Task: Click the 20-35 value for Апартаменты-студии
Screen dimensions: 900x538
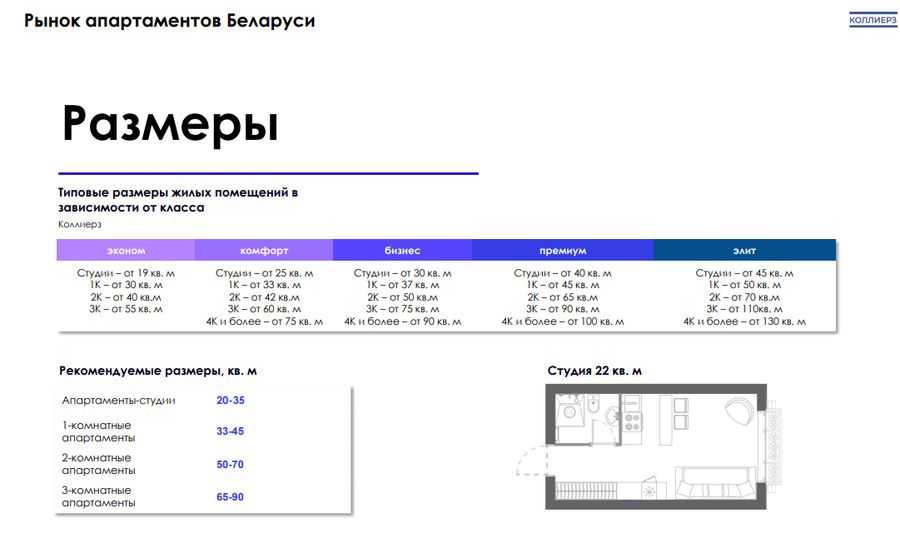Action: point(230,400)
